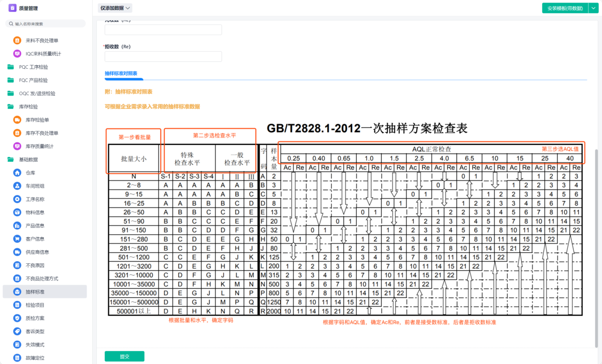Click the 安装模板(带数据) button
The image size is (602, 364).
pyautogui.click(x=564, y=8)
